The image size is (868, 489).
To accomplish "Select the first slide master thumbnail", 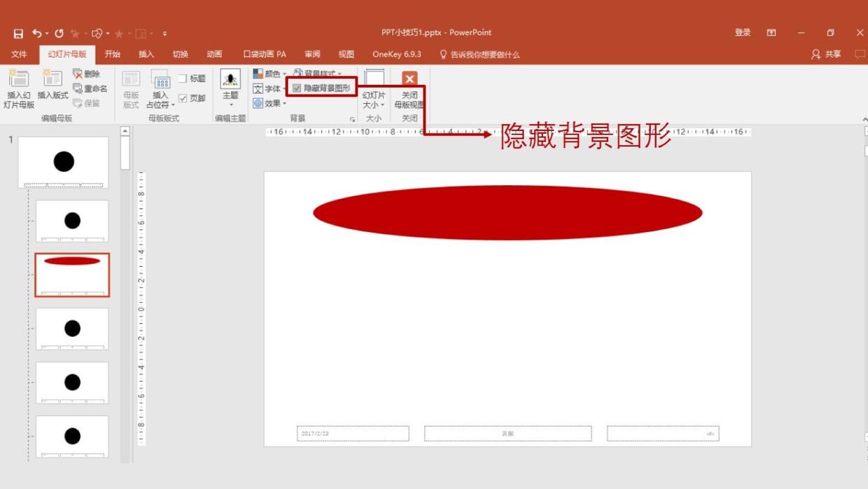I will 64,162.
